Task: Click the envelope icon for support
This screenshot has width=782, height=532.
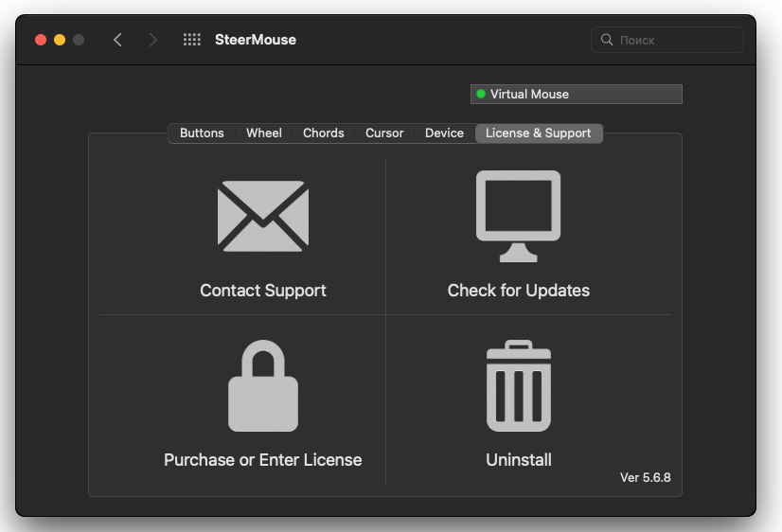Action: (x=262, y=216)
